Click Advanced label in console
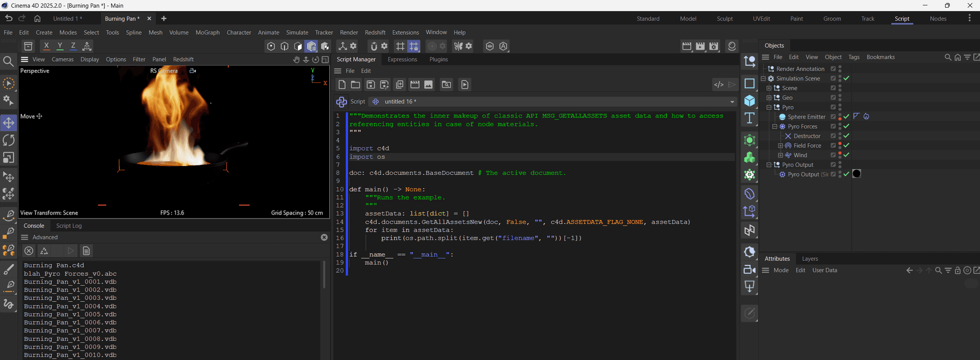980x360 pixels. [x=45, y=237]
